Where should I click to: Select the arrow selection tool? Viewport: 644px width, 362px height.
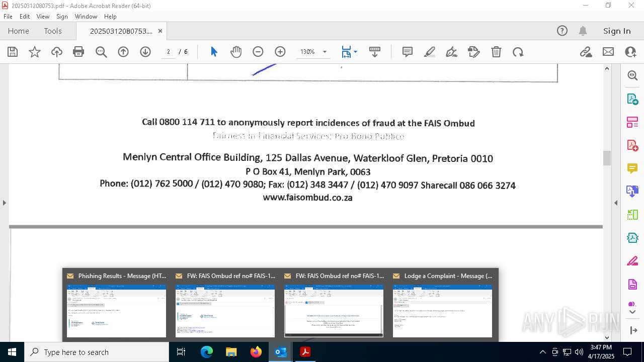pyautogui.click(x=214, y=52)
